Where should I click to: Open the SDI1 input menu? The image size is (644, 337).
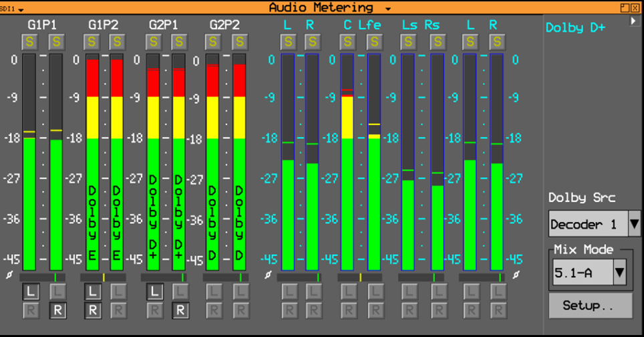12,9
